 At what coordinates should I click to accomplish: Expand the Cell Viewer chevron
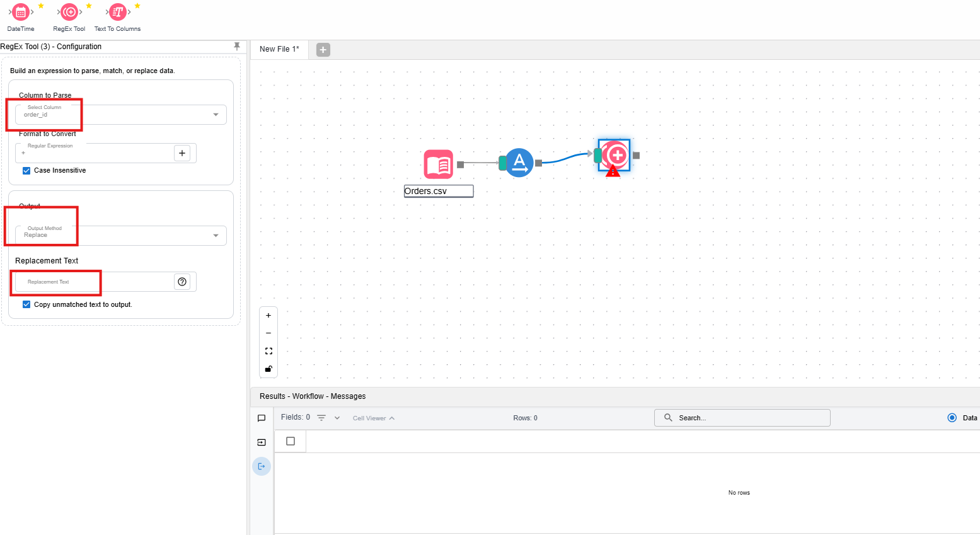tap(392, 418)
